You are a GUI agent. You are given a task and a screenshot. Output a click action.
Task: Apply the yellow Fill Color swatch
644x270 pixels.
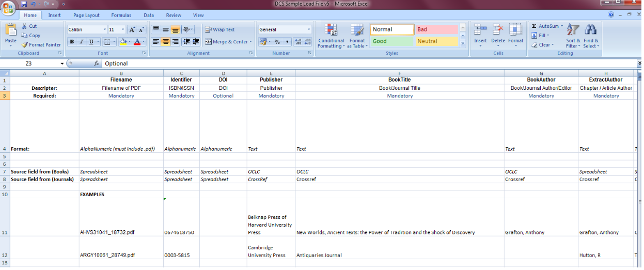click(122, 42)
